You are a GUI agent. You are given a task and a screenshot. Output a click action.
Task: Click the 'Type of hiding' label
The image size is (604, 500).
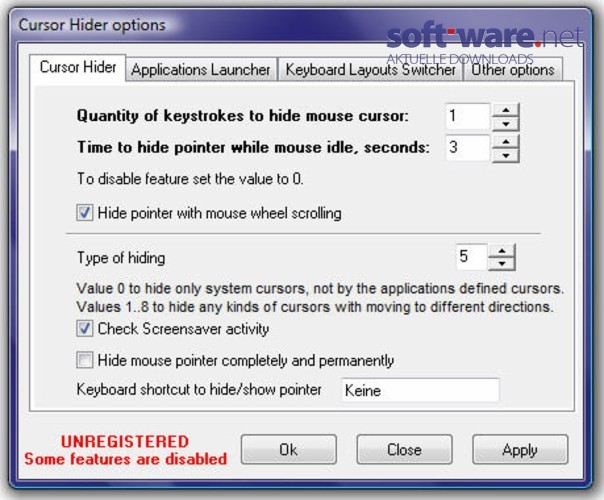[121, 258]
